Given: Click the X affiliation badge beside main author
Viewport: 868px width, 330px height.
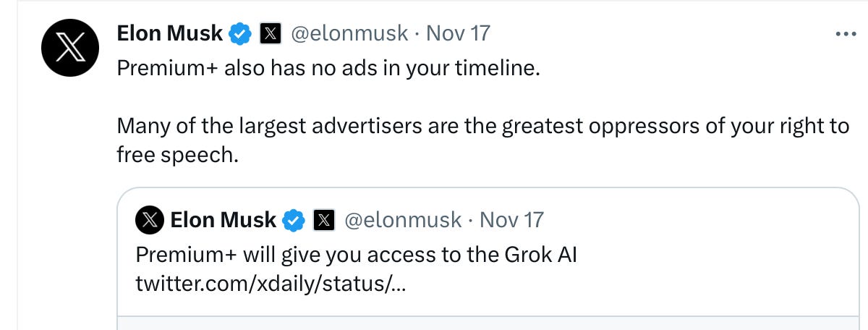Looking at the screenshot, I should point(270,33).
